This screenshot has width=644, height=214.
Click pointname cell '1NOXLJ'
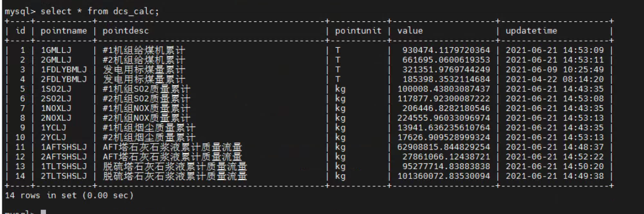click(56, 108)
